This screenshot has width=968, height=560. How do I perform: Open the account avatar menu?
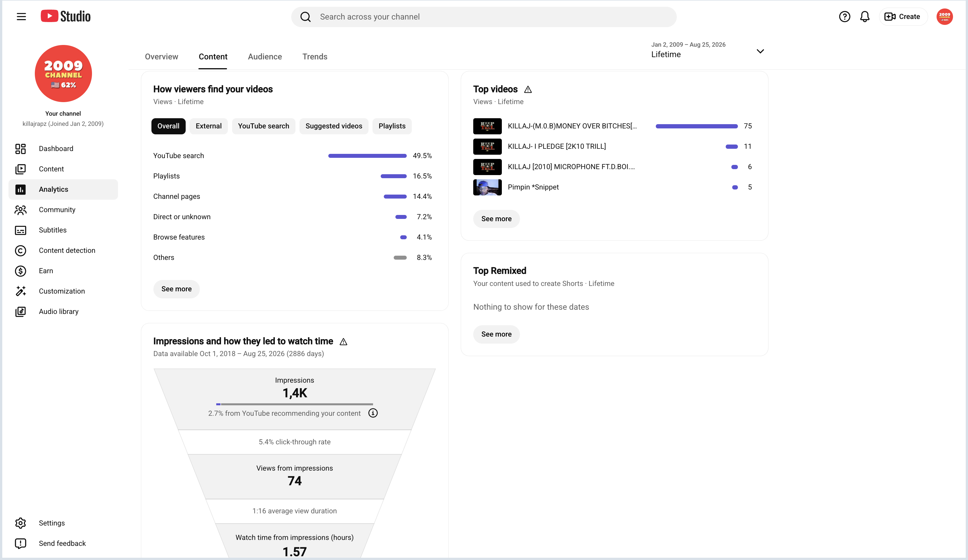[944, 16]
